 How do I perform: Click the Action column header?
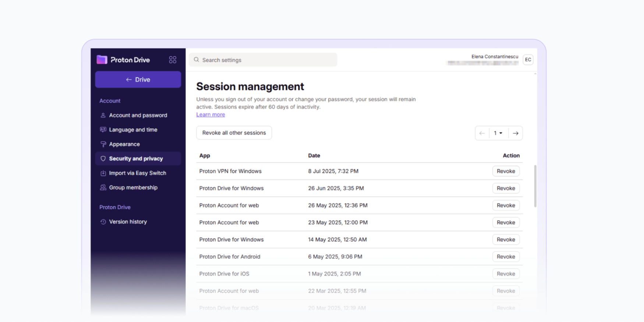511,156
